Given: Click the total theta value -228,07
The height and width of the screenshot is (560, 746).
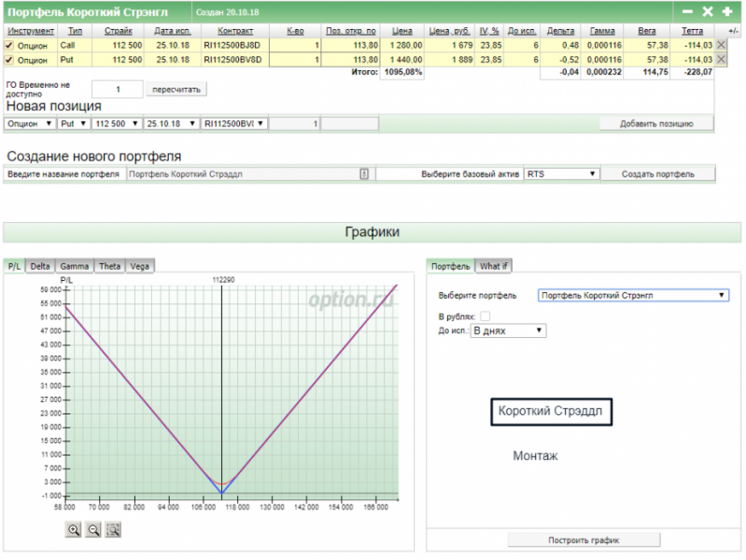Looking at the screenshot, I should 698,72.
